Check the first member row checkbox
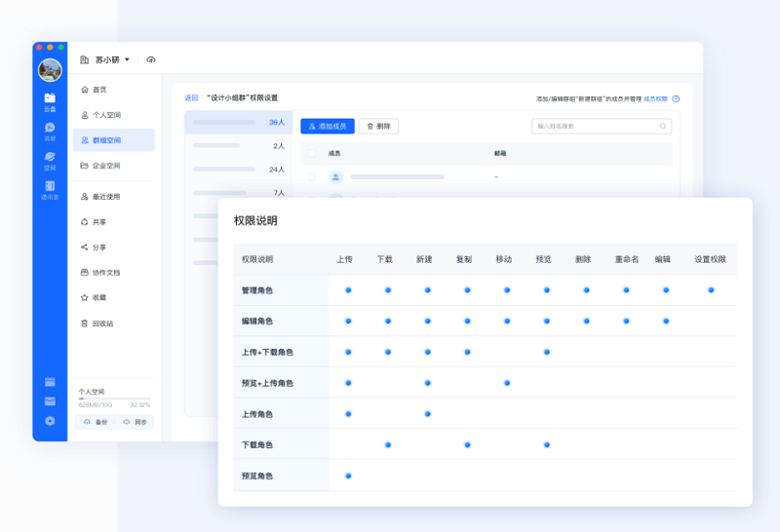Viewport: 780px width, 532px height. [311, 177]
